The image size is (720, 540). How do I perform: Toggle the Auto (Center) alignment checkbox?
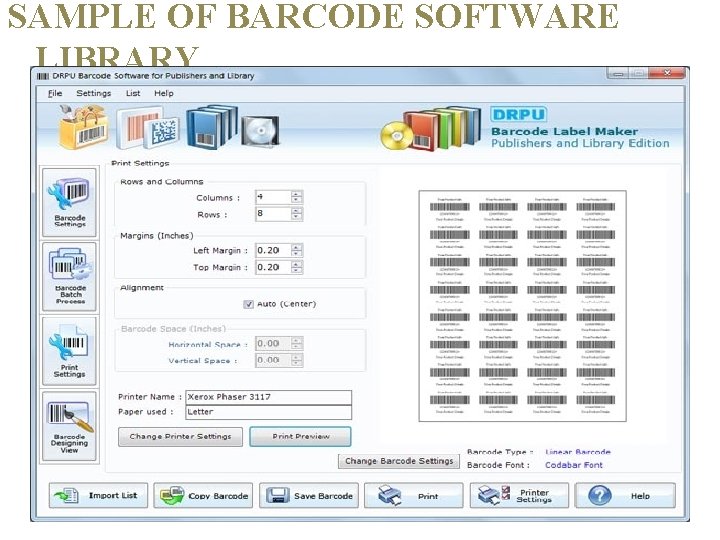click(x=248, y=304)
